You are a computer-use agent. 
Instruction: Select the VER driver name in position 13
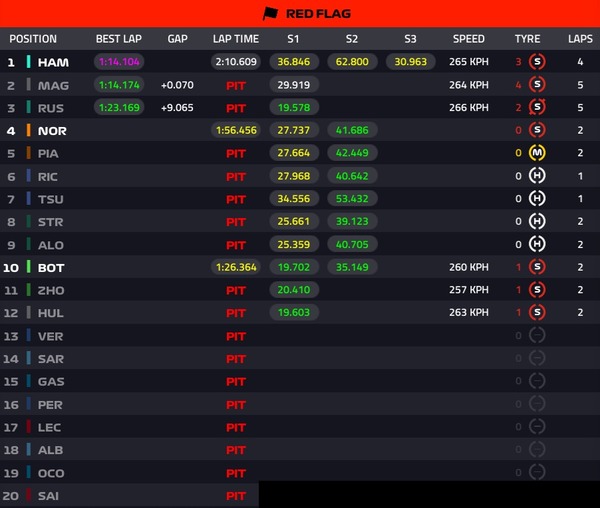(x=50, y=336)
